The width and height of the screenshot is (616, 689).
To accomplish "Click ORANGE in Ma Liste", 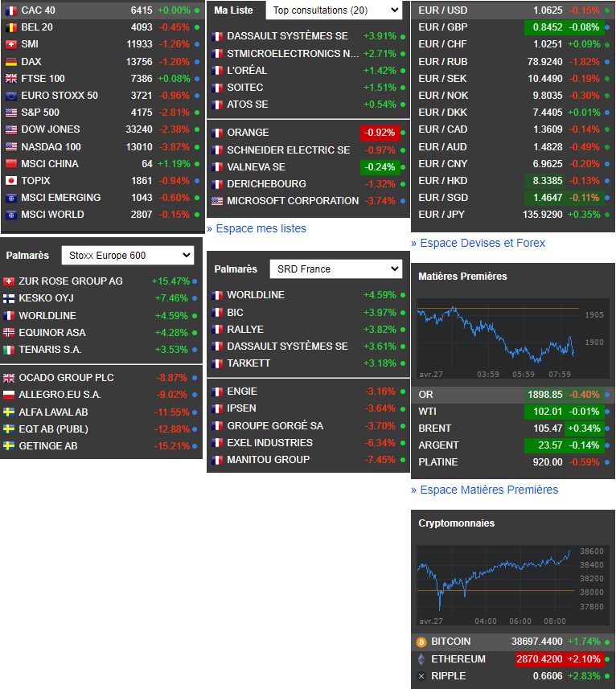I will [248, 133].
